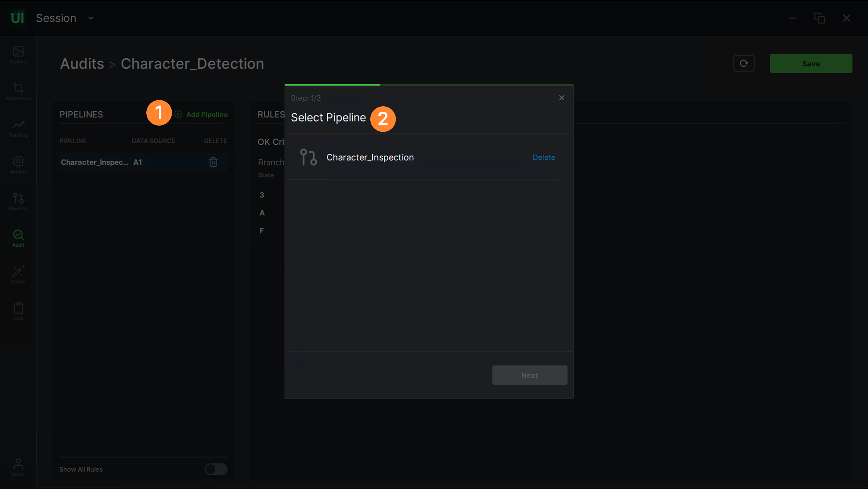Click the Audits breadcrumb

coord(82,64)
